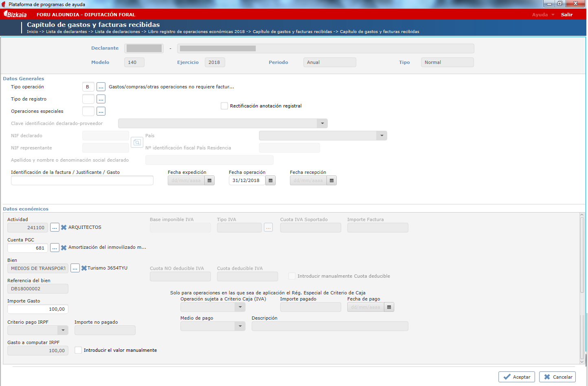Viewport: 588px width, 386px height.
Task: Open Operaciones especiales lookup button
Action: 101,111
